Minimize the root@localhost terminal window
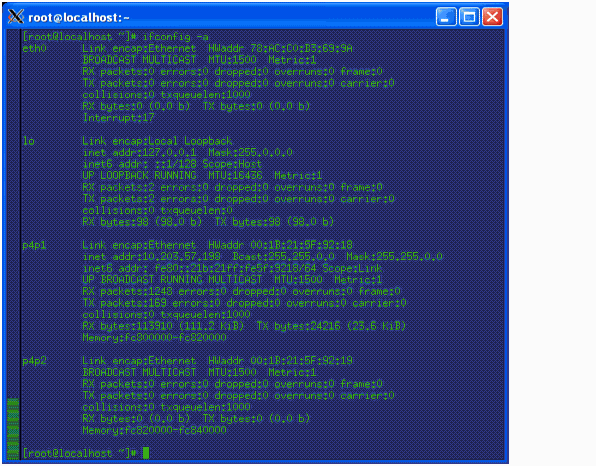The image size is (596, 466). click(446, 17)
